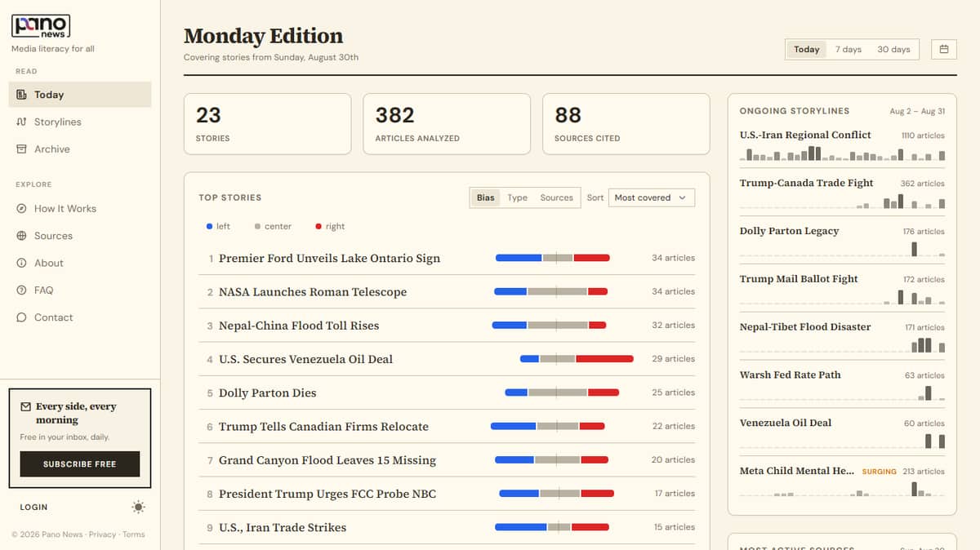Switch top stories to Type view
The height and width of the screenshot is (550, 980).
coord(517,197)
